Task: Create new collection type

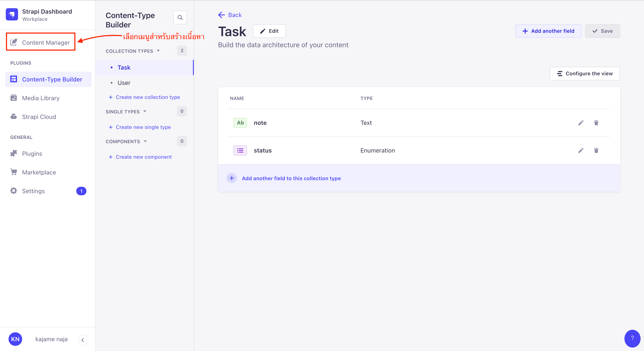Action: (x=144, y=97)
